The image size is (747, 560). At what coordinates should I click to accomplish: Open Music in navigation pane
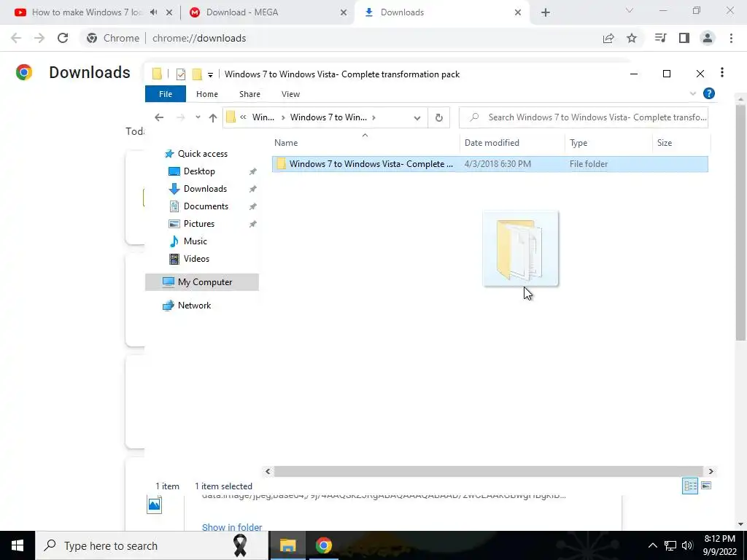tap(195, 241)
